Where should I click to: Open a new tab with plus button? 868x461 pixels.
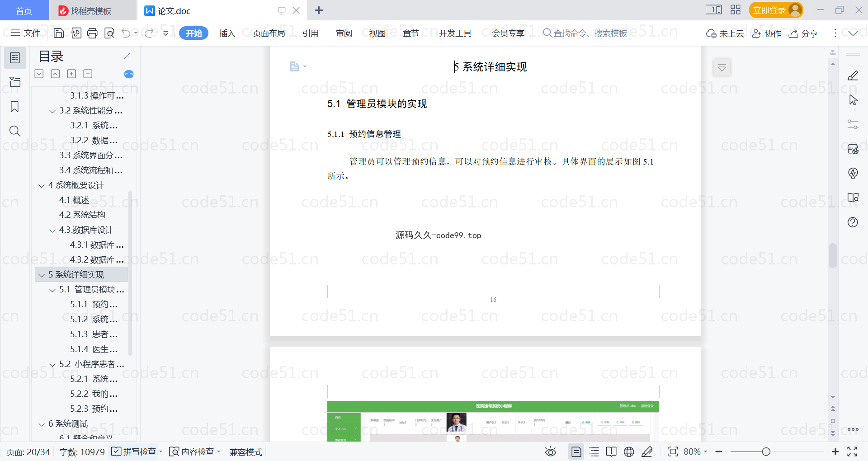[x=319, y=10]
